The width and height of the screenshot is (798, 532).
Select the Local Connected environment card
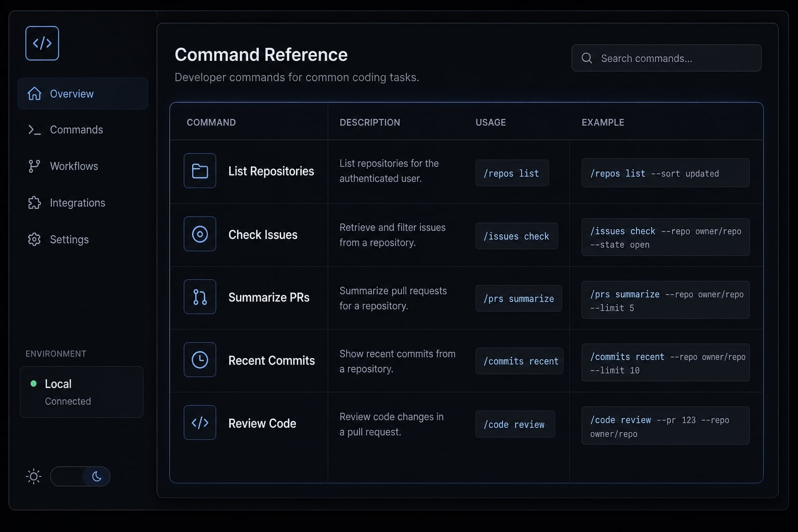[82, 392]
